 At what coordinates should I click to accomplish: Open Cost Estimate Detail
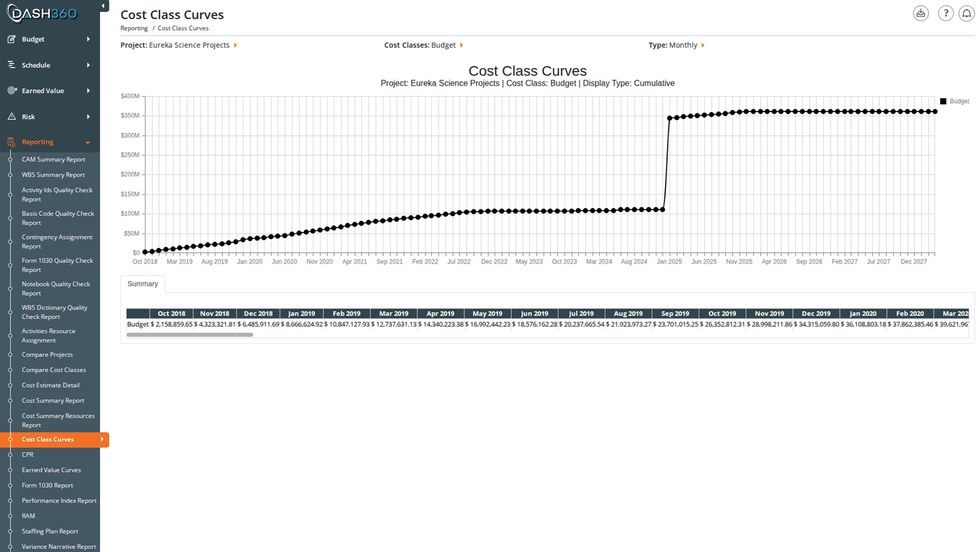point(50,385)
